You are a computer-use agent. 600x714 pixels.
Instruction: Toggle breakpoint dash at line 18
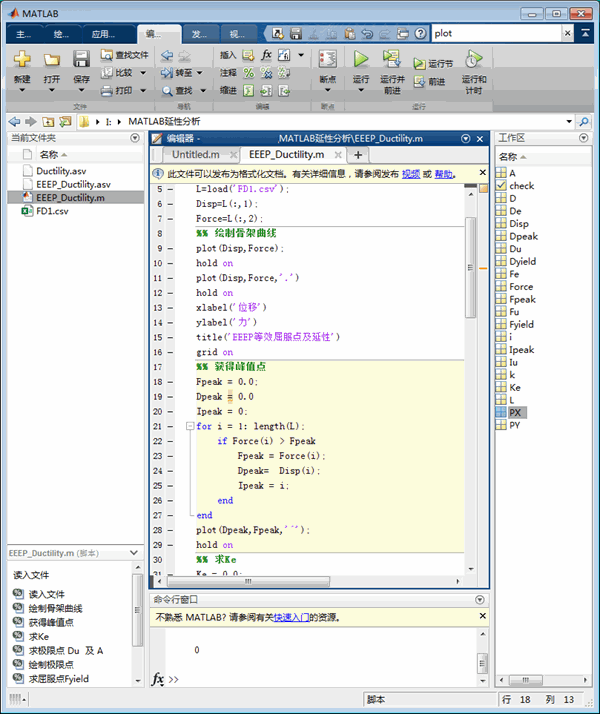point(170,382)
